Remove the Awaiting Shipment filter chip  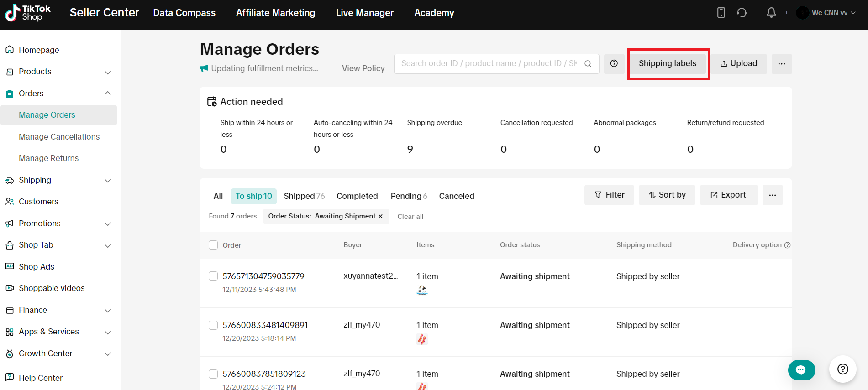coord(380,216)
